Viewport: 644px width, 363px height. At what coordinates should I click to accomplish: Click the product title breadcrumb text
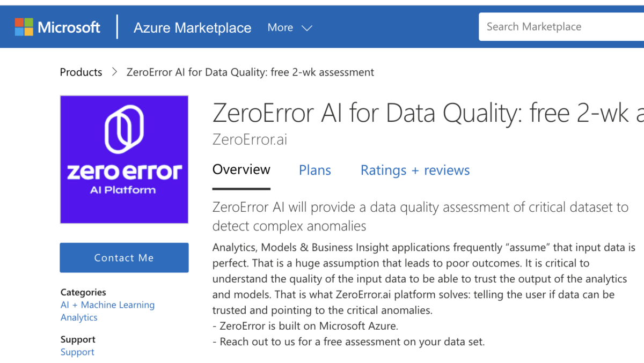(x=250, y=72)
